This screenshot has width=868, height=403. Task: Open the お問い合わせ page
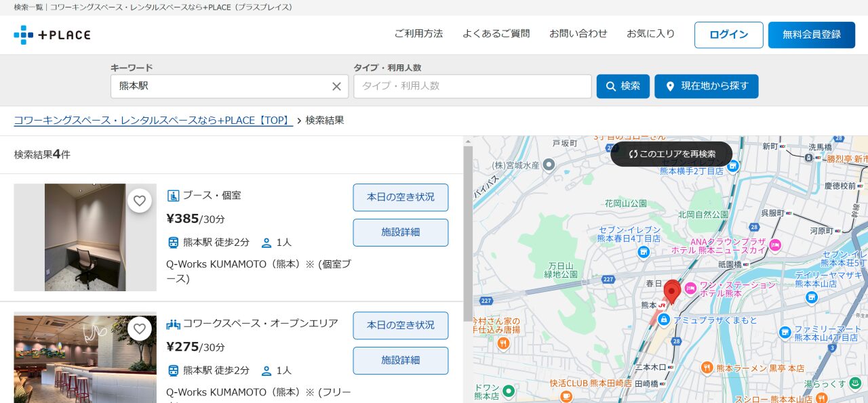click(578, 34)
